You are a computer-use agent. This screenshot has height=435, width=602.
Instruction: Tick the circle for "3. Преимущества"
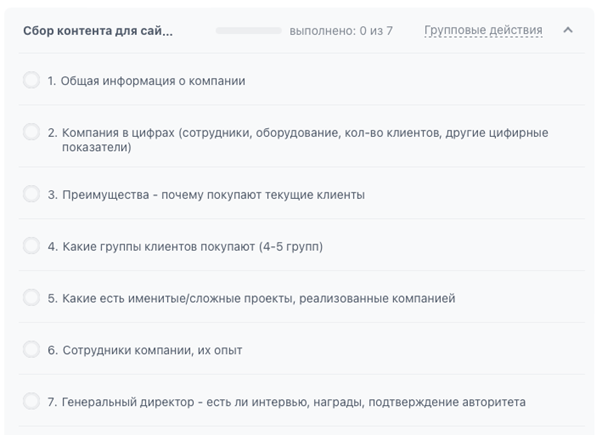coord(31,194)
